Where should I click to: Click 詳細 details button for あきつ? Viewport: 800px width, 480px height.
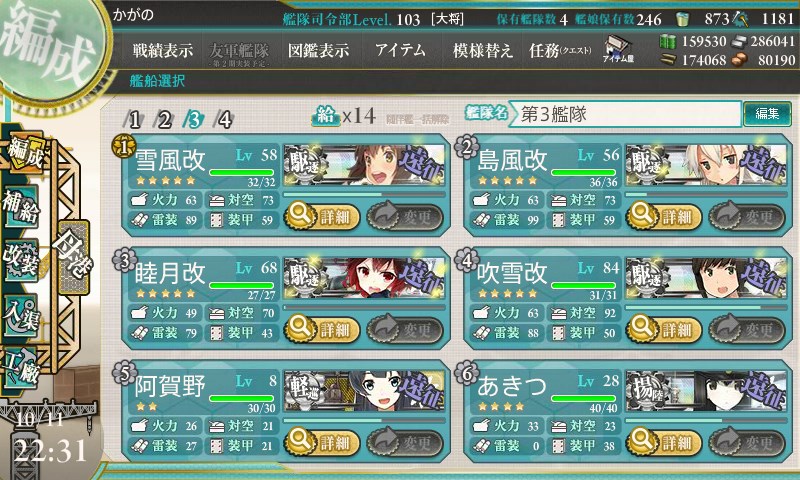[x=664, y=442]
